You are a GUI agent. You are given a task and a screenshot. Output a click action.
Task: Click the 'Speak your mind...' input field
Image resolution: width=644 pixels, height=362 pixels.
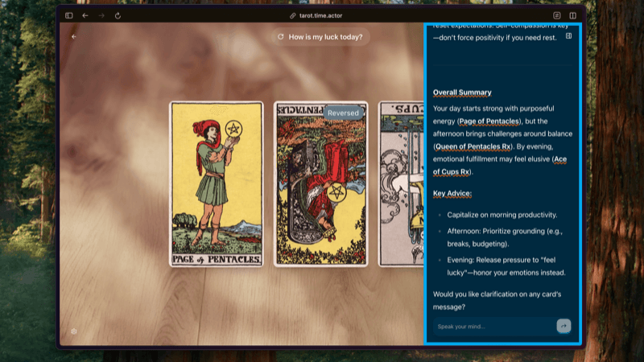tap(493, 326)
